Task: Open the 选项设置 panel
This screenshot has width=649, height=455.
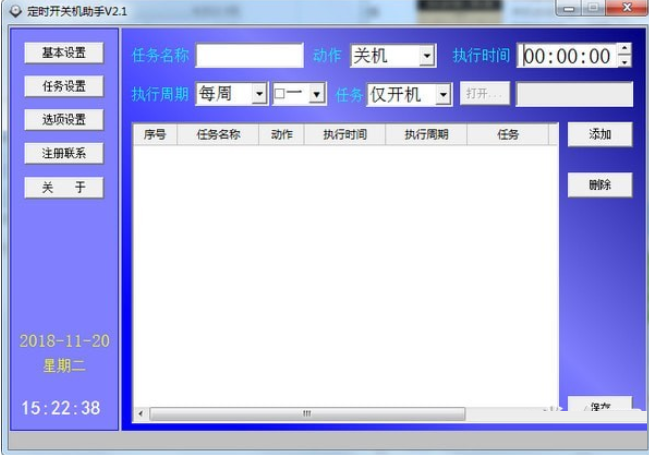Action: (64, 120)
